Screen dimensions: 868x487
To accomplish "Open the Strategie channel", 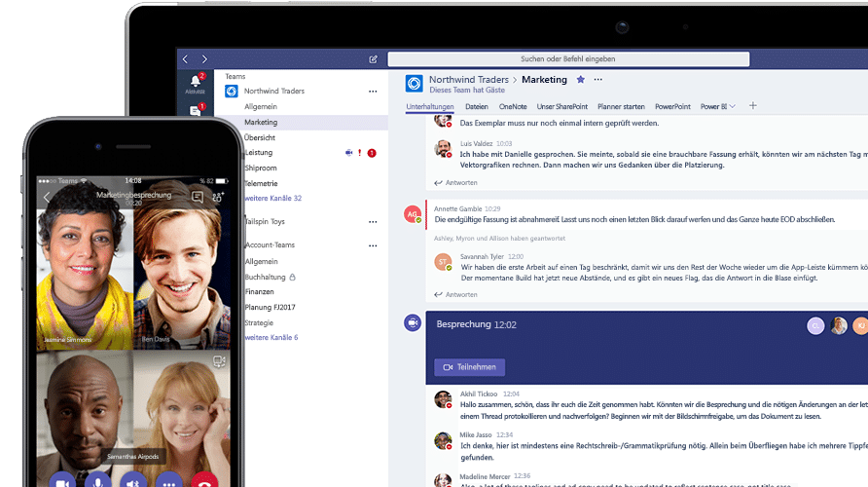I will [259, 322].
